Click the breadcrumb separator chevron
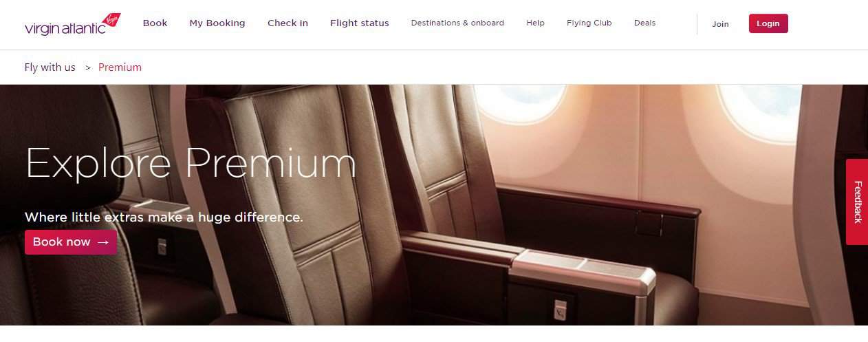The image size is (868, 342). tap(88, 67)
